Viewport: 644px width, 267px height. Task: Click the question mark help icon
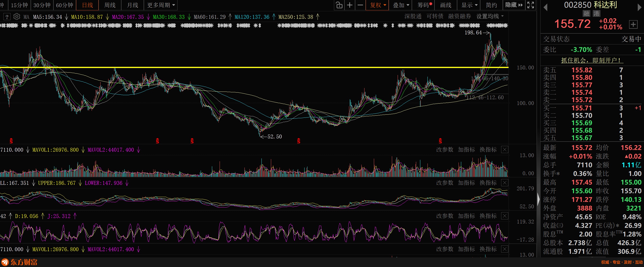tap(7, 17)
